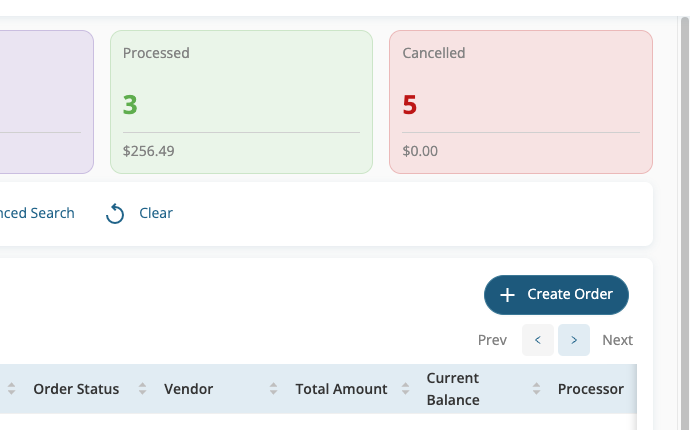Click the plus icon in the Create Order button
Screen dimensions: 690x430
tap(507, 295)
